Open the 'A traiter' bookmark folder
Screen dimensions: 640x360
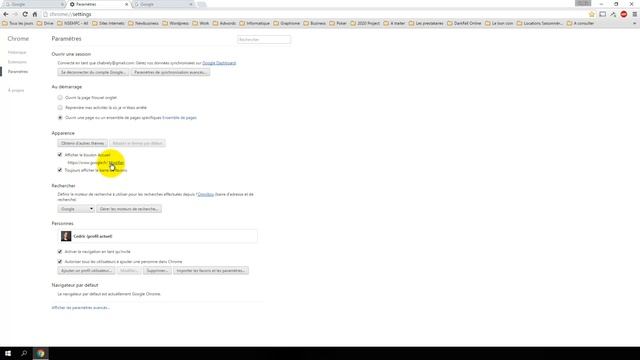tap(394, 23)
